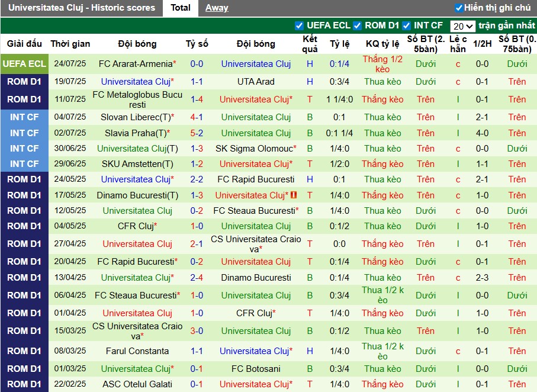
Task: Click the 4-1 score of Slovan Liberec match
Action: 197,117
